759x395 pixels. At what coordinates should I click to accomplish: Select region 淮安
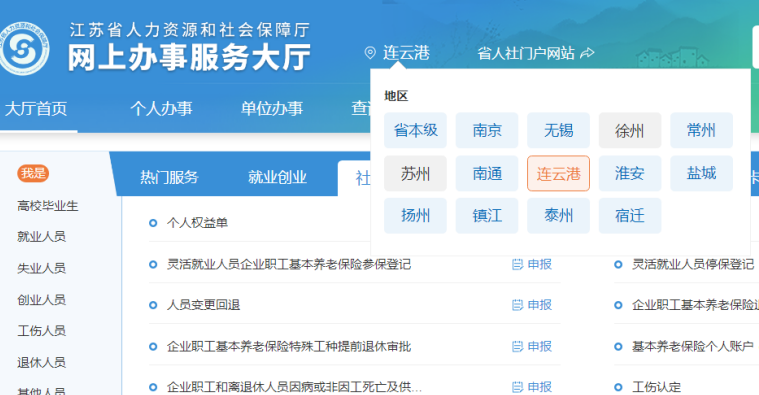630,173
